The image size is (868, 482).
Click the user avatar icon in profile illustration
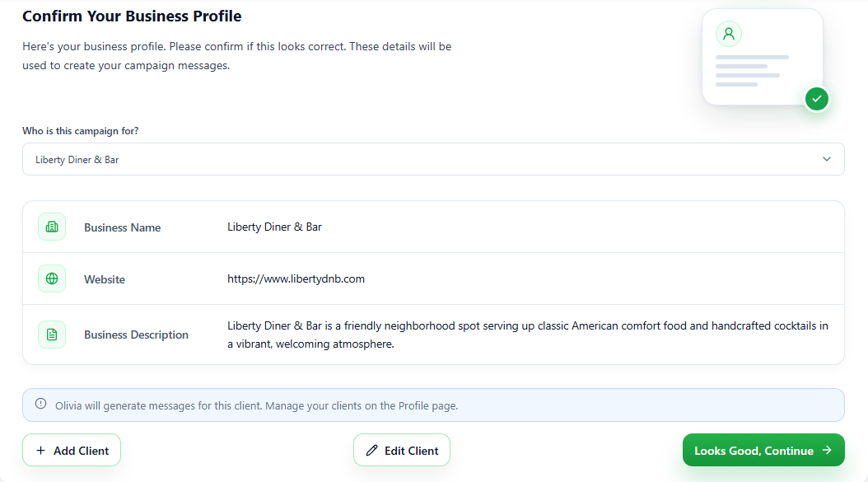(x=729, y=34)
